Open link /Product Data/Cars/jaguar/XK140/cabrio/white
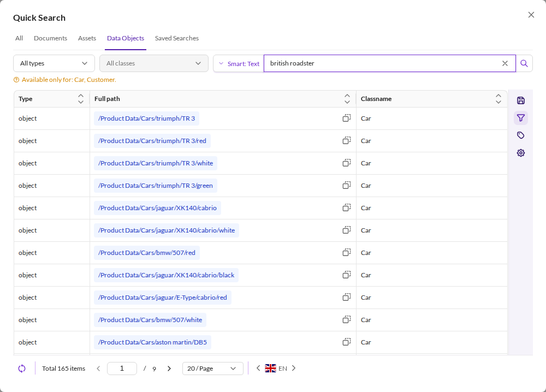The image size is (546, 392). (x=167, y=230)
